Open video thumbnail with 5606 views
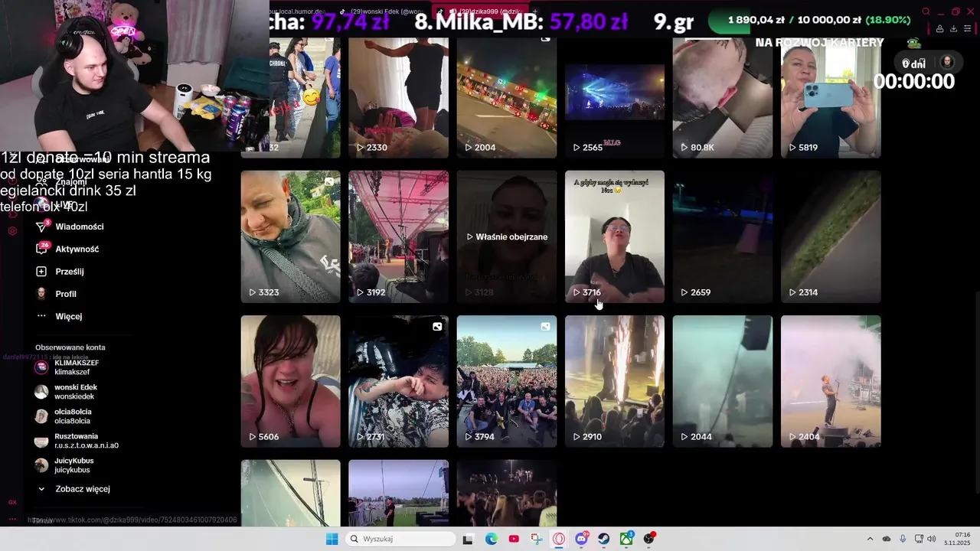The width and height of the screenshot is (980, 551). point(290,381)
